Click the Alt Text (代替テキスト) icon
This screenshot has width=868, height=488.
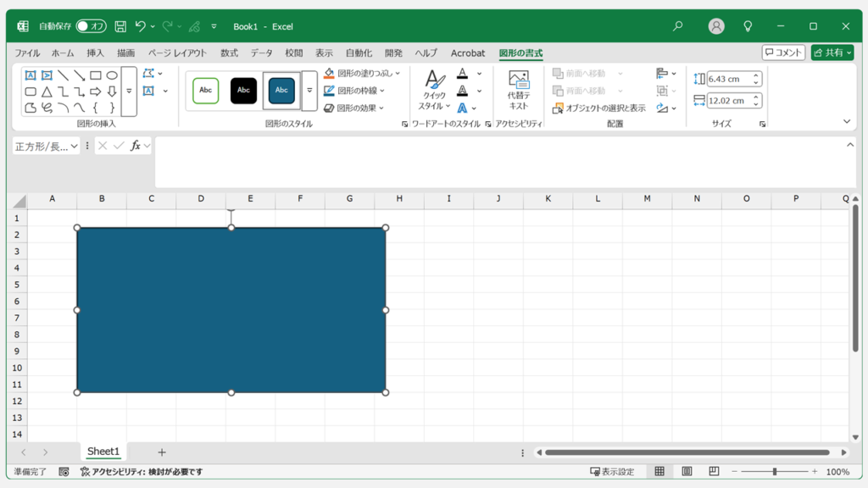519,90
